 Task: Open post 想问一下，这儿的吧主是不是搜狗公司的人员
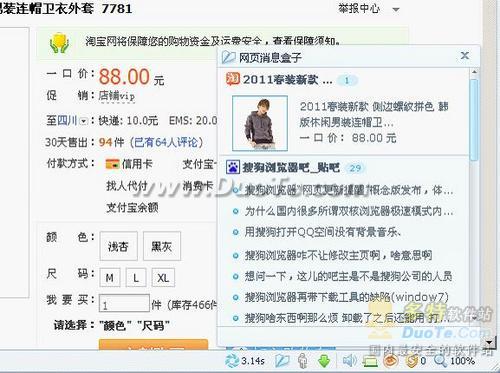tap(348, 276)
